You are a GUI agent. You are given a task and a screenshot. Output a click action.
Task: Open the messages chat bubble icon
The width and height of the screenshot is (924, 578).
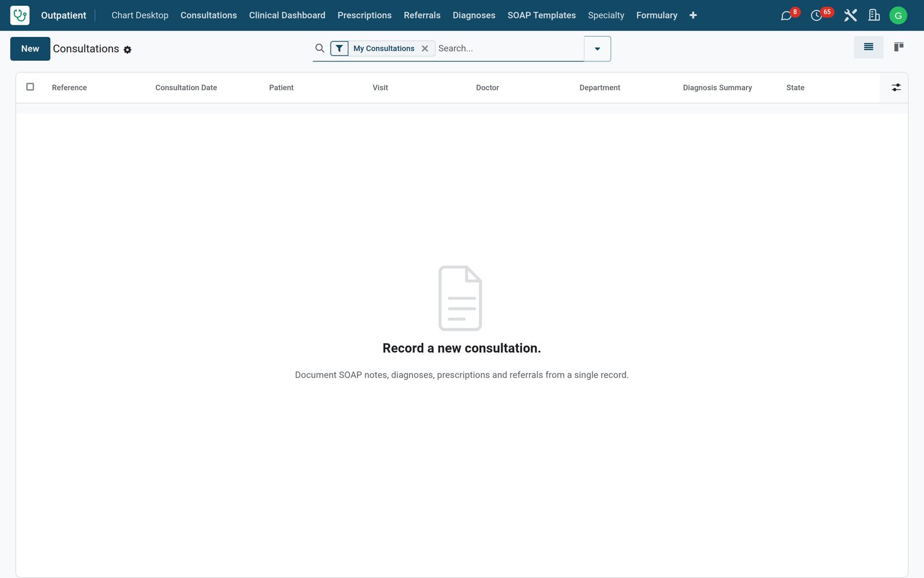click(787, 16)
